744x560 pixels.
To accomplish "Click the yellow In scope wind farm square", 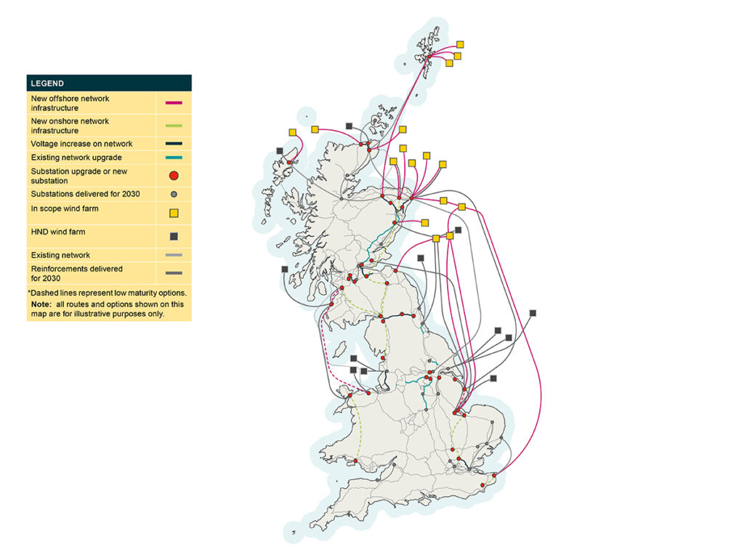I will [x=174, y=213].
